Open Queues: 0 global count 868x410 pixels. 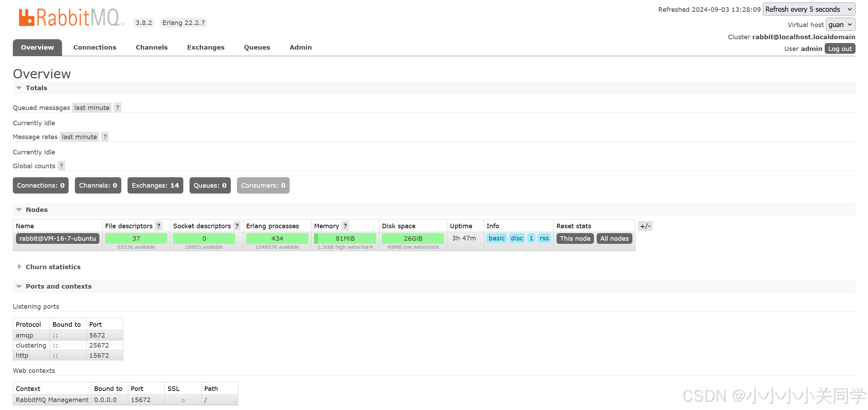coord(210,186)
